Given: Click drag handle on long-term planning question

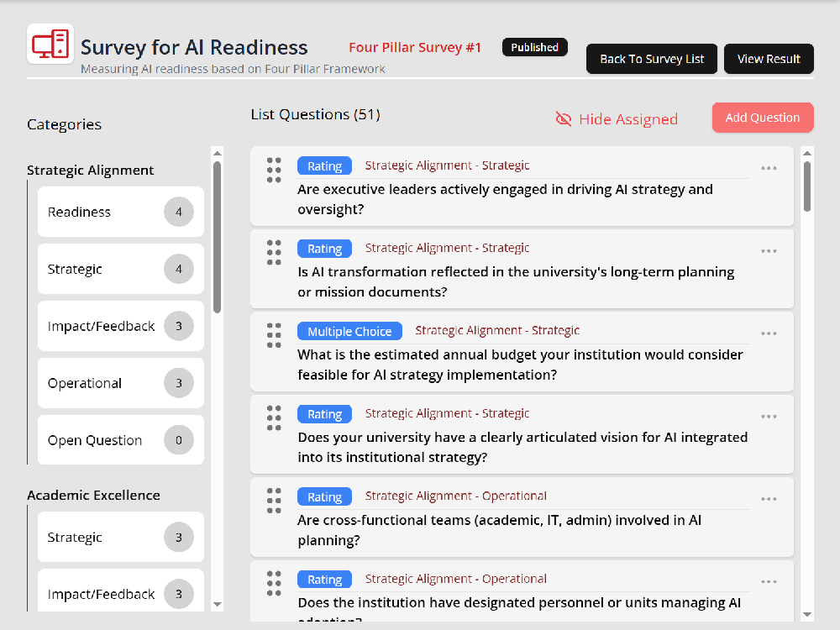Looking at the screenshot, I should pyautogui.click(x=274, y=252).
